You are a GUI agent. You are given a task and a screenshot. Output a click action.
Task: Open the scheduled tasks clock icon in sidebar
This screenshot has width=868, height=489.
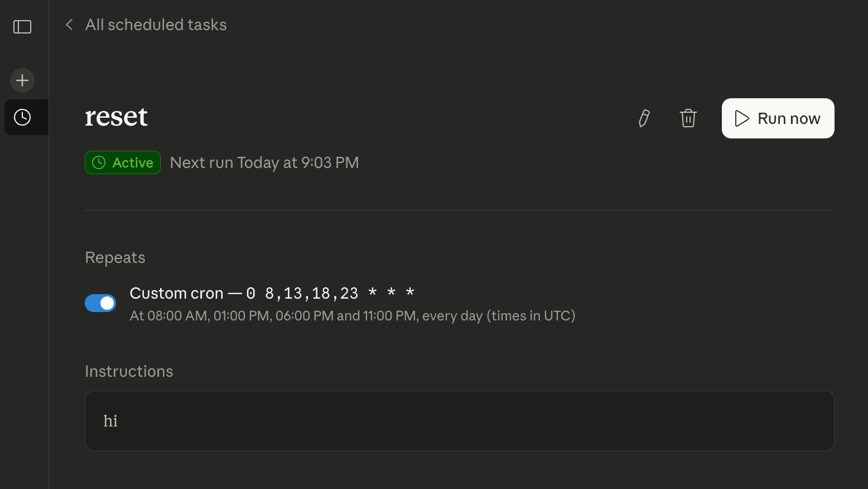click(x=22, y=117)
